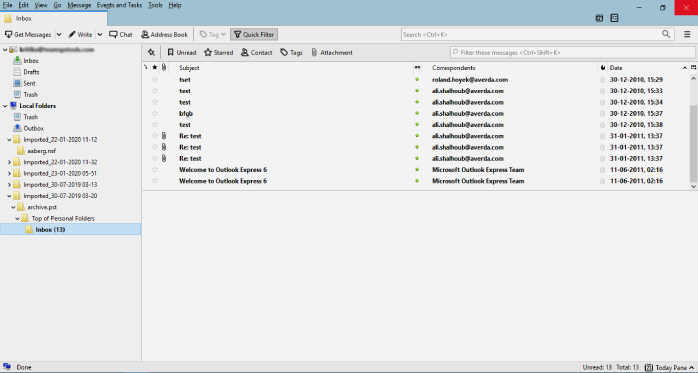Image resolution: width=698 pixels, height=373 pixels.
Task: Open Chat from the toolbar
Action: coord(121,34)
